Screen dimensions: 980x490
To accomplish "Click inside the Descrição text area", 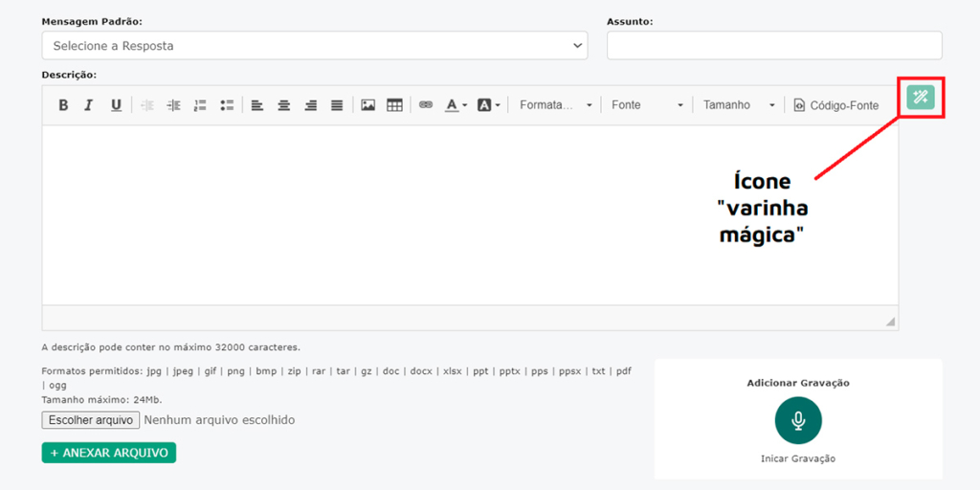I will [x=470, y=215].
